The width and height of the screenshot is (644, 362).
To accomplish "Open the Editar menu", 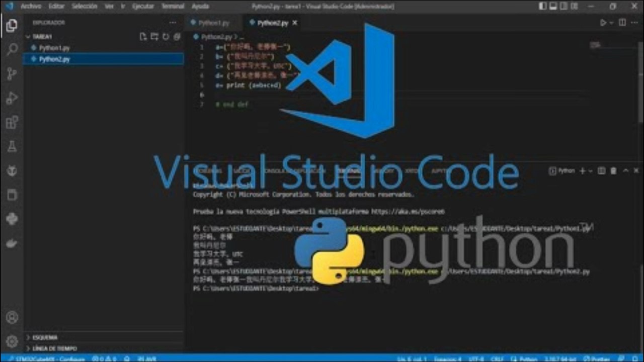I will coord(57,7).
